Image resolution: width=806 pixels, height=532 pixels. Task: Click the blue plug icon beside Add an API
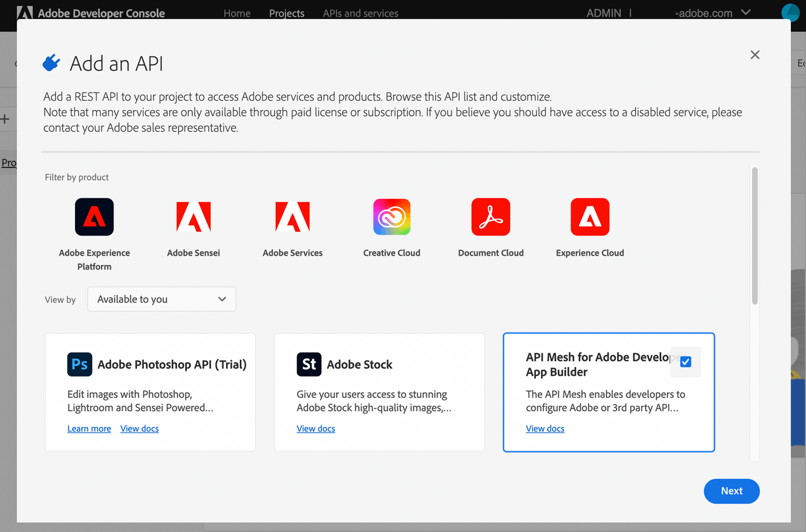coord(50,63)
